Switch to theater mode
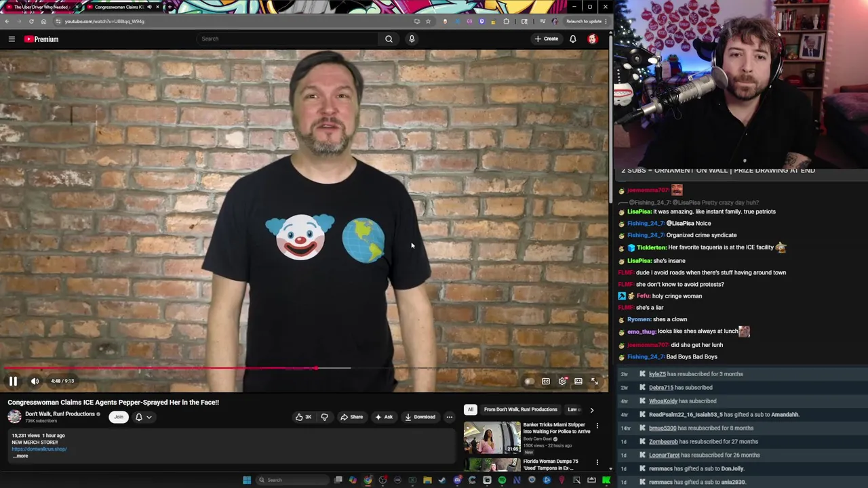The image size is (868, 488). (x=578, y=382)
